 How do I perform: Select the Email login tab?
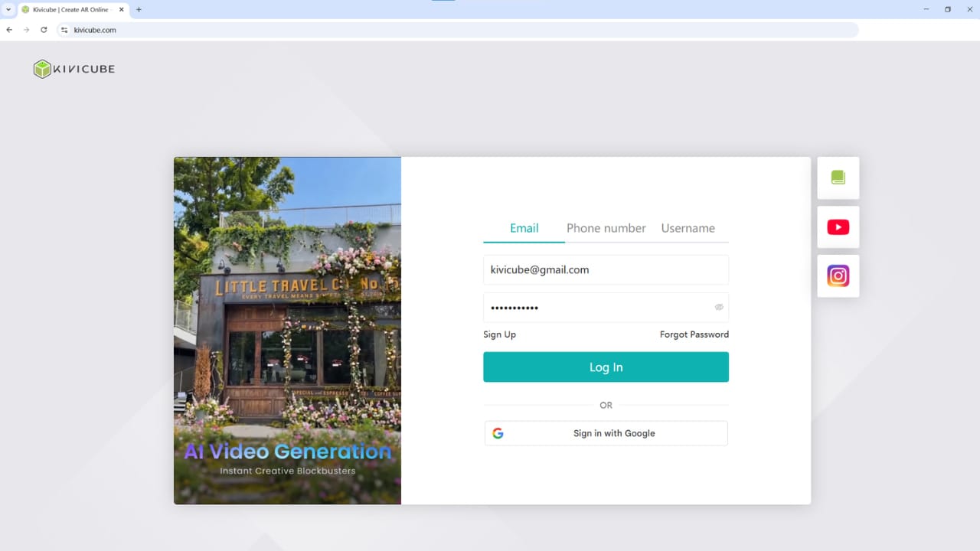(524, 228)
